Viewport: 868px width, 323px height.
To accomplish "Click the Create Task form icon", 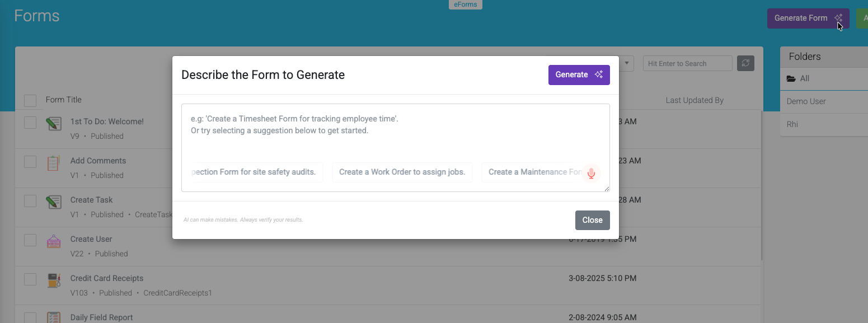I will click(54, 202).
